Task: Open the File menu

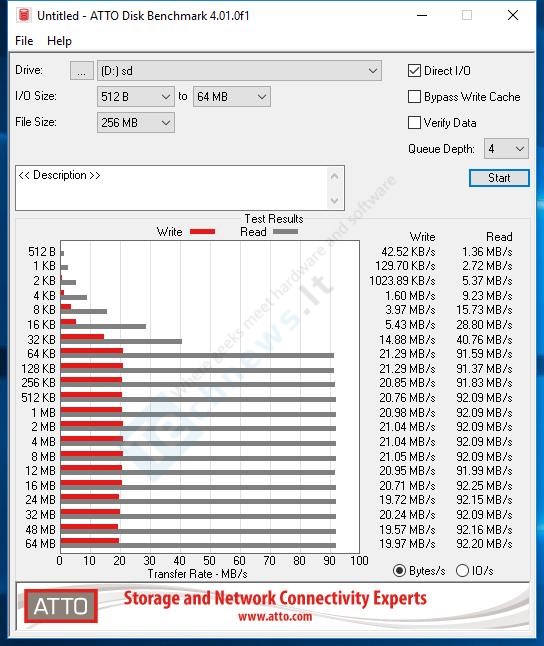Action: [x=24, y=41]
